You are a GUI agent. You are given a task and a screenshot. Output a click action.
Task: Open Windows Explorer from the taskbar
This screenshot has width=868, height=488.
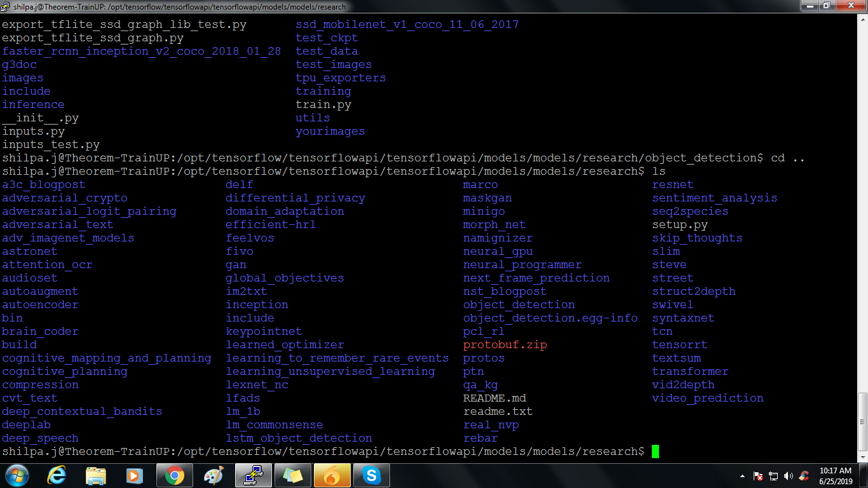pyautogui.click(x=95, y=475)
